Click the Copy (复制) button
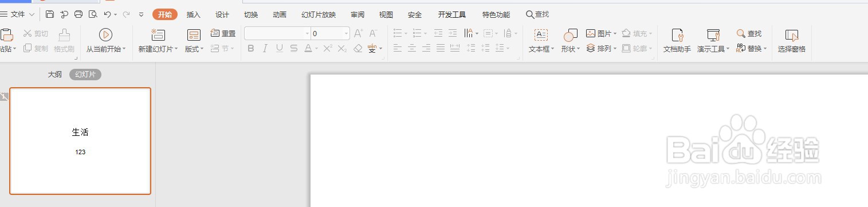This screenshot has height=207, width=868. coord(36,49)
